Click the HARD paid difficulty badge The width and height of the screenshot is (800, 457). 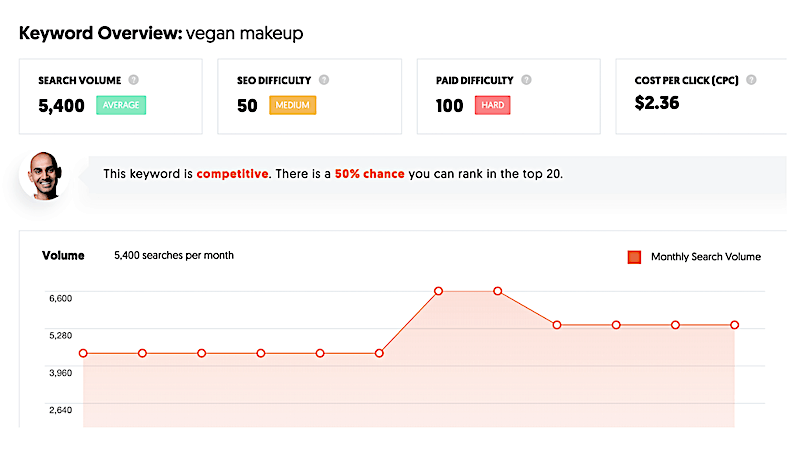click(x=492, y=105)
